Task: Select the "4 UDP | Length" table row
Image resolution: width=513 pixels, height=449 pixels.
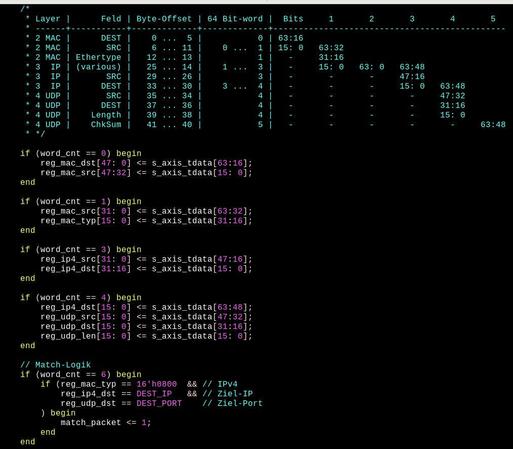Action: [x=245, y=115]
